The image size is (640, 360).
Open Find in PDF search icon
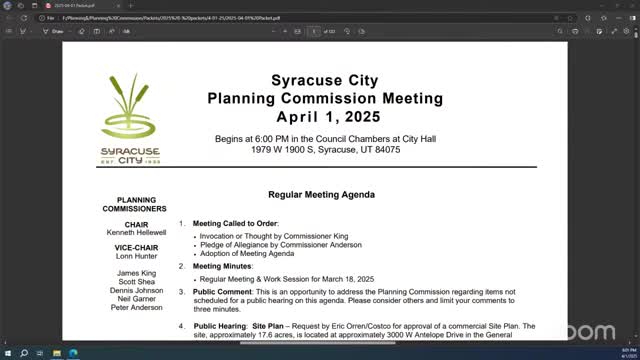point(560,31)
